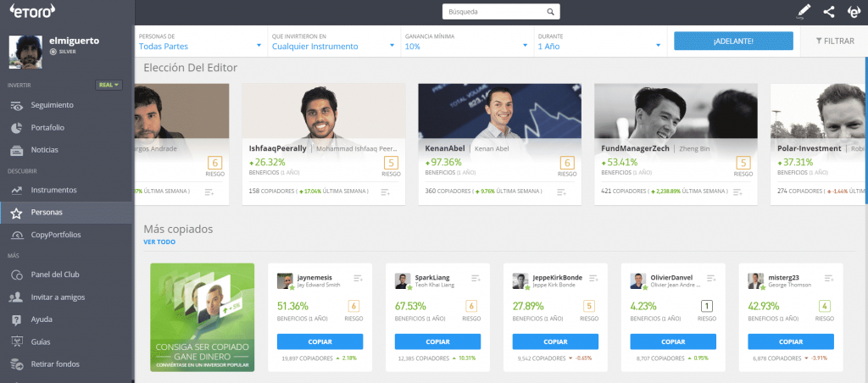Image resolution: width=868 pixels, height=383 pixels.
Task: Click COPIAR for SparkLiang
Action: coord(438,341)
